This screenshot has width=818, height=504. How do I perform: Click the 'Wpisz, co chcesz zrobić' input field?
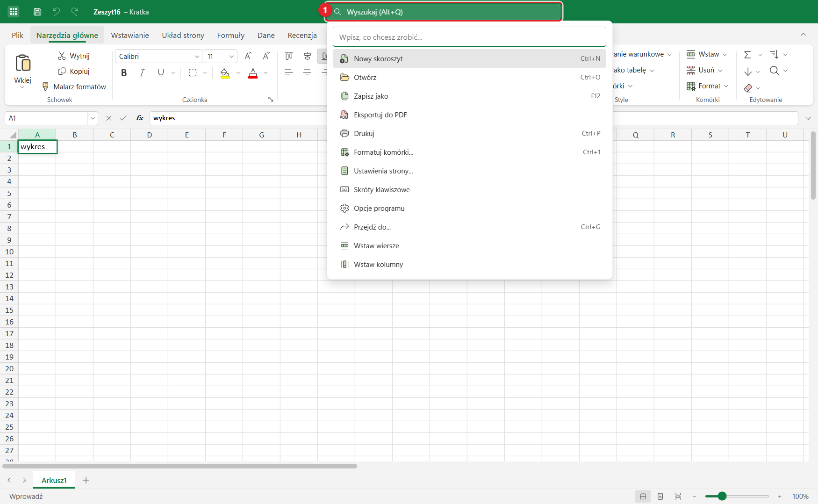pos(469,37)
